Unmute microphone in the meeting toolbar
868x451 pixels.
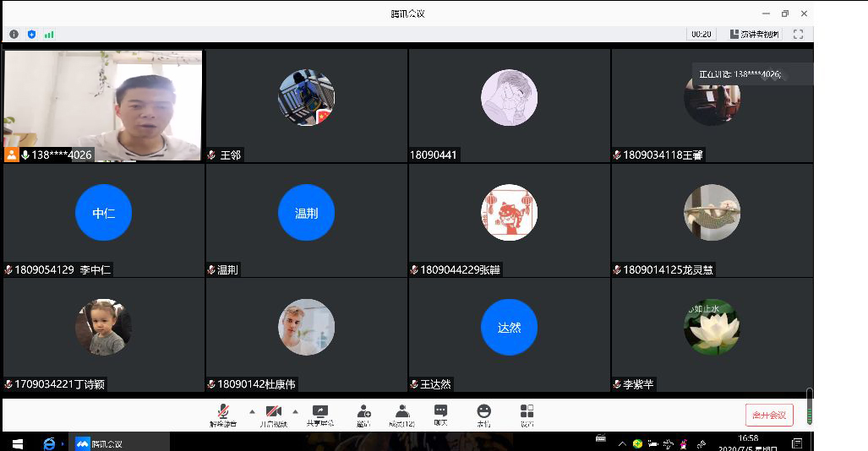(x=223, y=414)
